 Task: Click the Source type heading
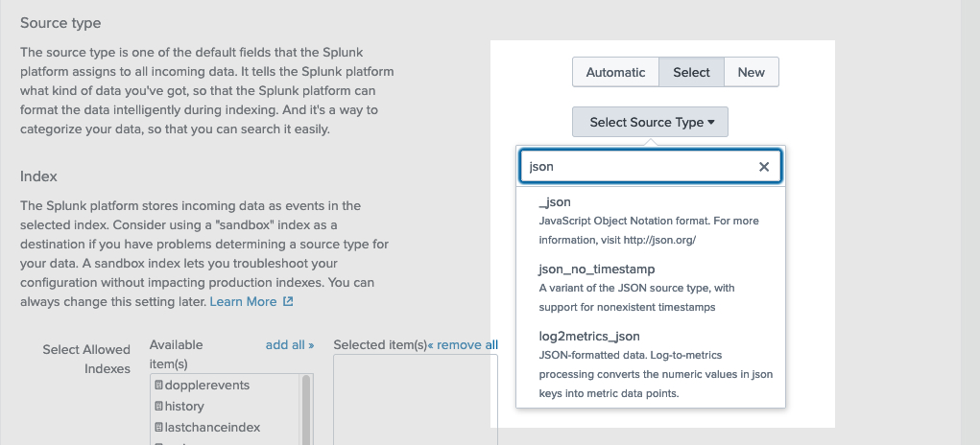pyautogui.click(x=60, y=23)
